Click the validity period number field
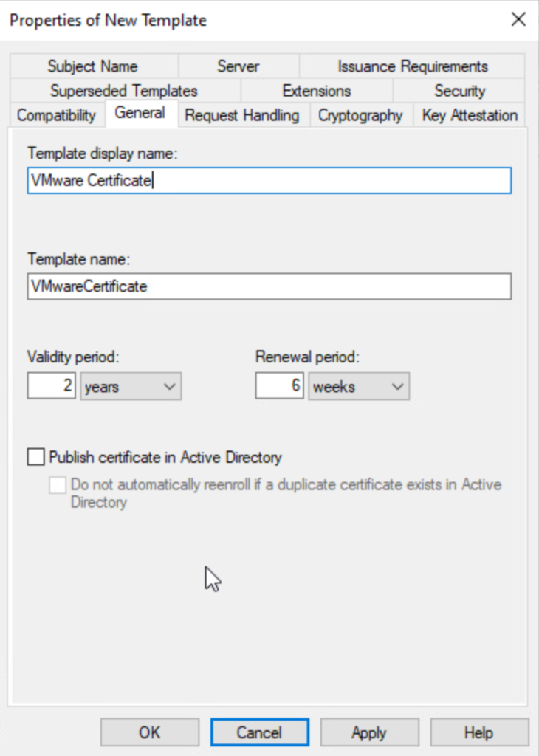The height and width of the screenshot is (756, 539). tap(52, 386)
